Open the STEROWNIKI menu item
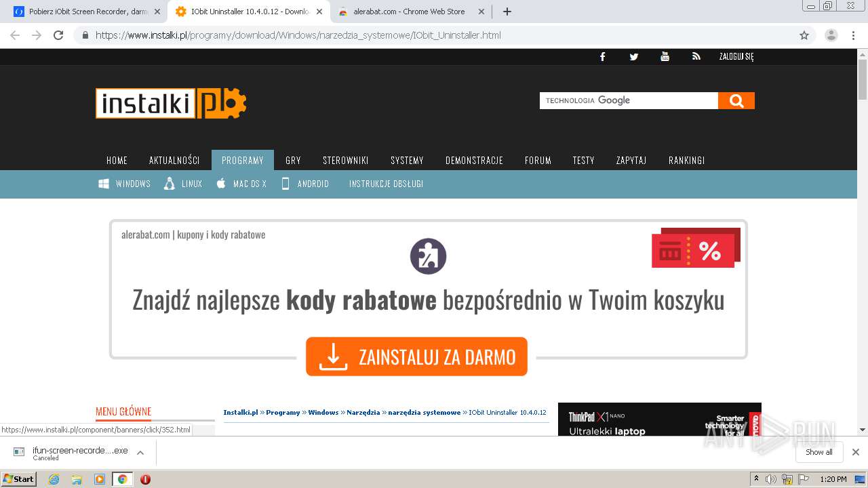The image size is (868, 488). coord(346,161)
